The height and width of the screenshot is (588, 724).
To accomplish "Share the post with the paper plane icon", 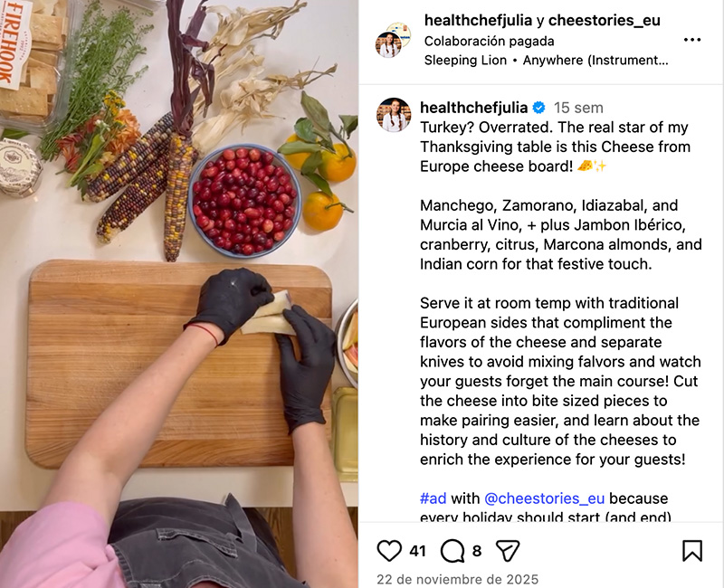I will (x=508, y=551).
